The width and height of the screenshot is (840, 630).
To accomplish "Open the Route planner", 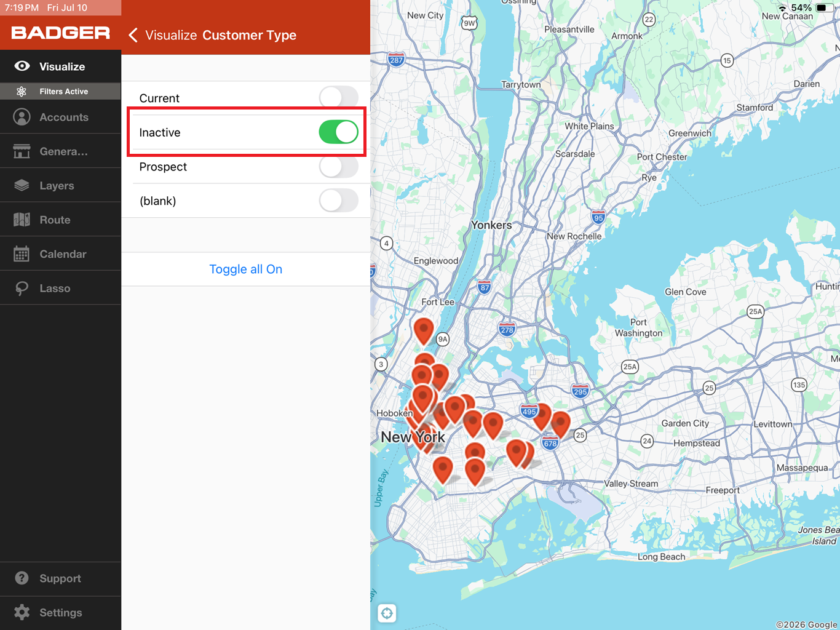I will click(x=60, y=220).
